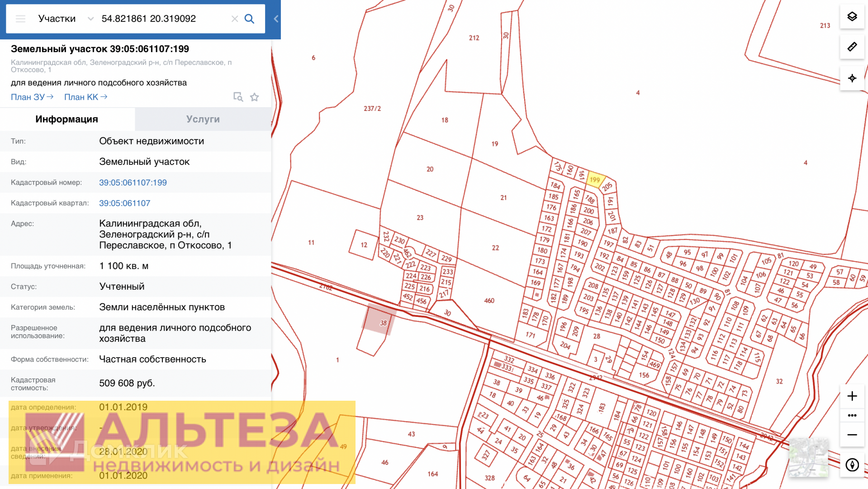Reset map orientation with compass button

(x=852, y=465)
